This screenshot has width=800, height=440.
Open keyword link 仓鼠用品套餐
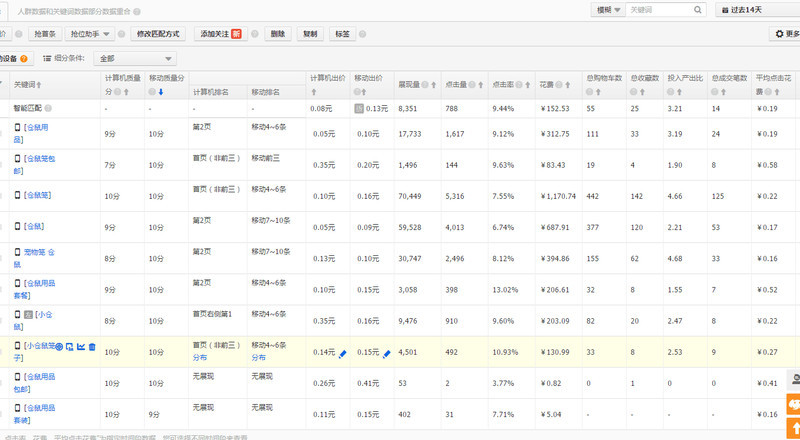35,289
